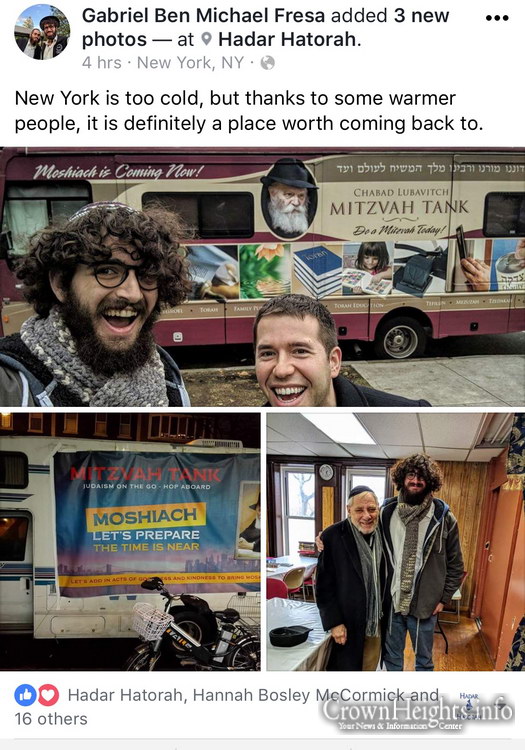The height and width of the screenshot is (750, 525).
Task: Open the indoor photo of two men standing
Action: tap(395, 541)
